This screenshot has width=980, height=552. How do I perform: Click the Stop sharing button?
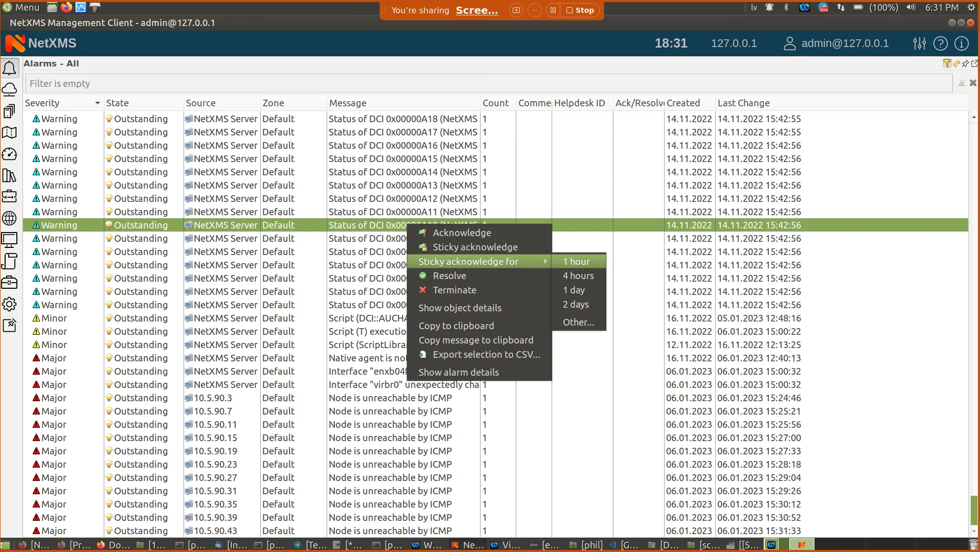581,10
